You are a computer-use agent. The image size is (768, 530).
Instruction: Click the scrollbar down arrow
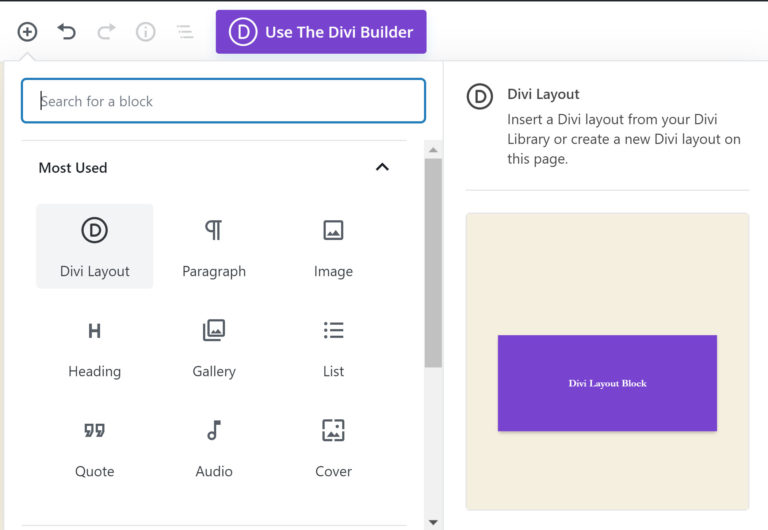433,521
